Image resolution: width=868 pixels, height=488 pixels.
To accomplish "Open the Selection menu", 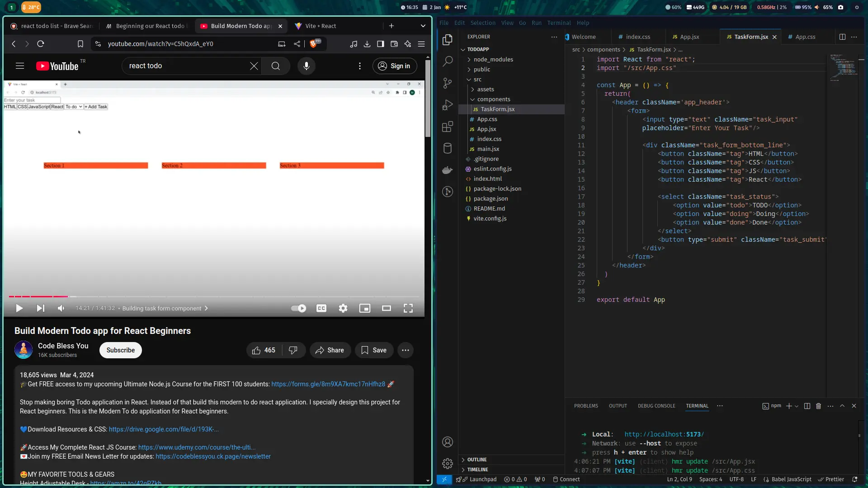I will coord(483,23).
